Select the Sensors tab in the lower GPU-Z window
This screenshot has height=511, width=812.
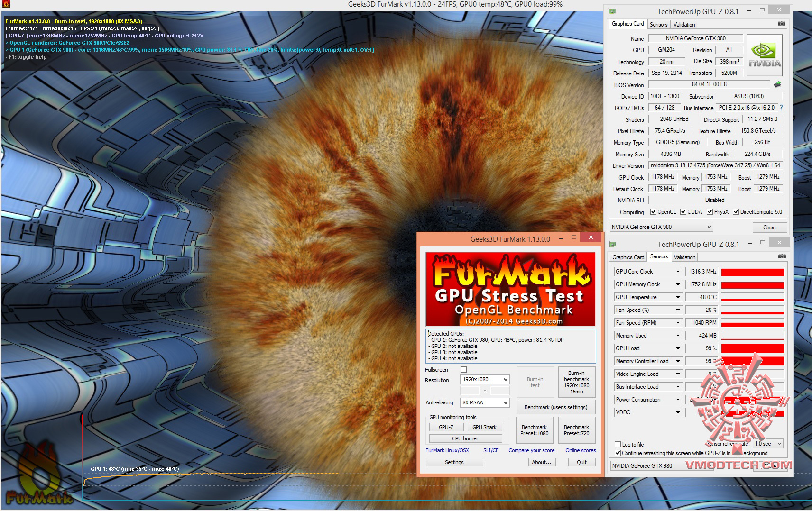pos(659,256)
